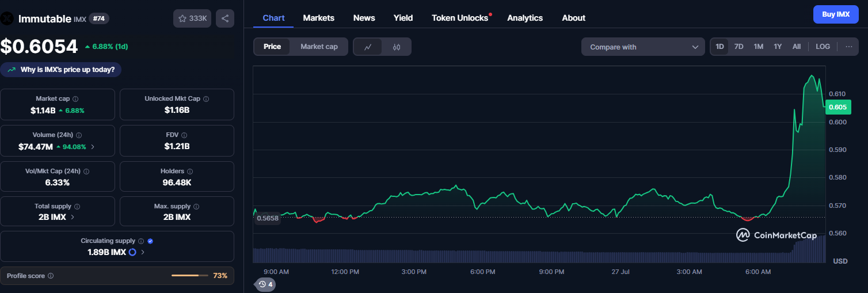The height and width of the screenshot is (293, 868).
Task: Open the Token Unlocks tab
Action: [x=460, y=18]
